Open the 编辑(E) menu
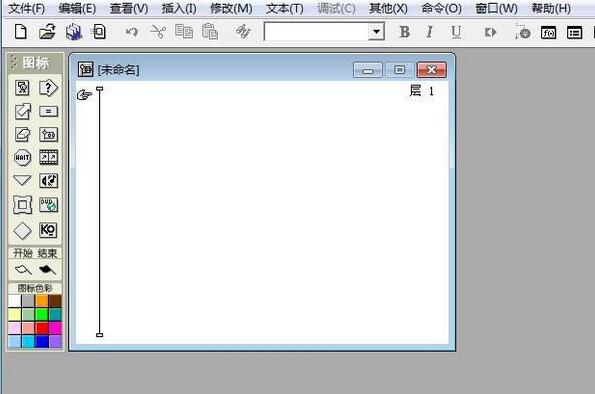 point(77,8)
